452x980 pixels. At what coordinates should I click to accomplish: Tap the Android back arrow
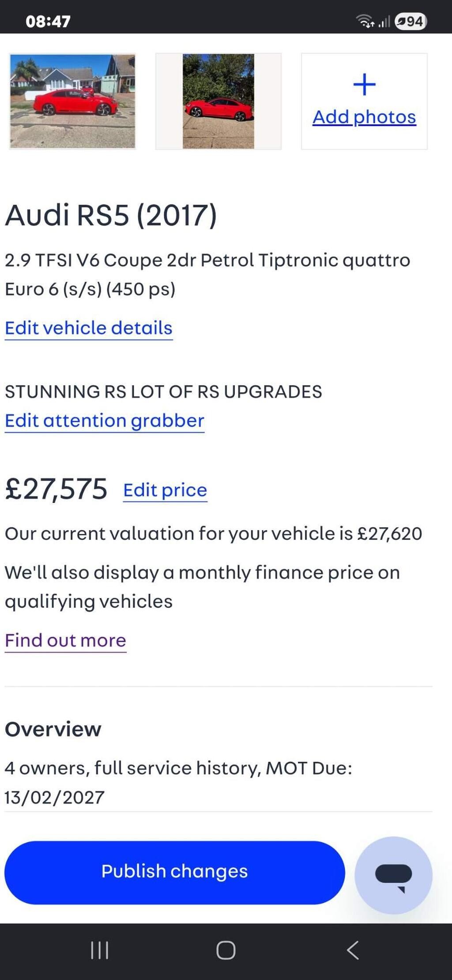[x=352, y=950]
